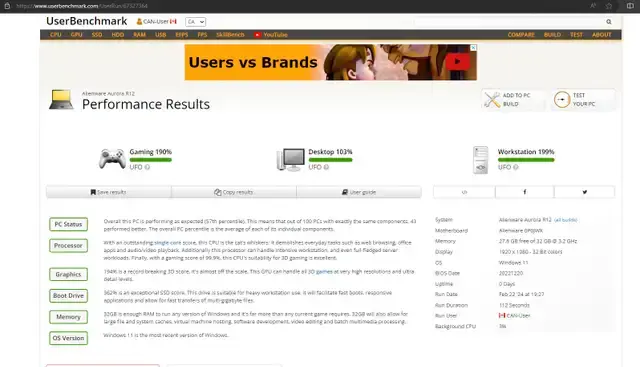
Task: Click the embed code icon button
Action: pos(464,192)
